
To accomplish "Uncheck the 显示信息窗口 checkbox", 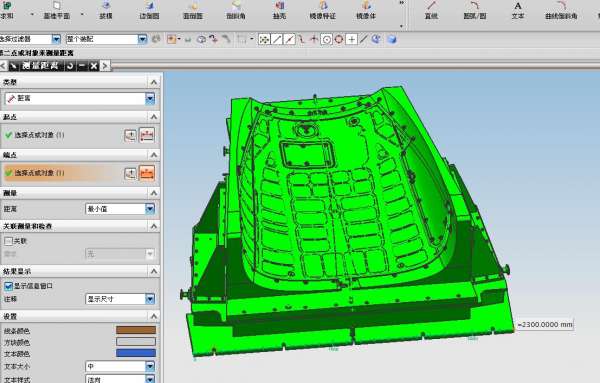I will coord(8,286).
